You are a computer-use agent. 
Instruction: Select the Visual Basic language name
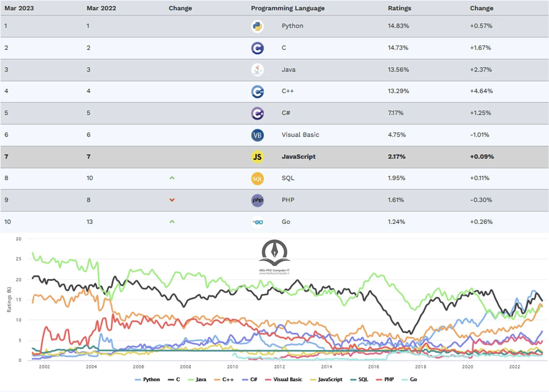tap(300, 135)
